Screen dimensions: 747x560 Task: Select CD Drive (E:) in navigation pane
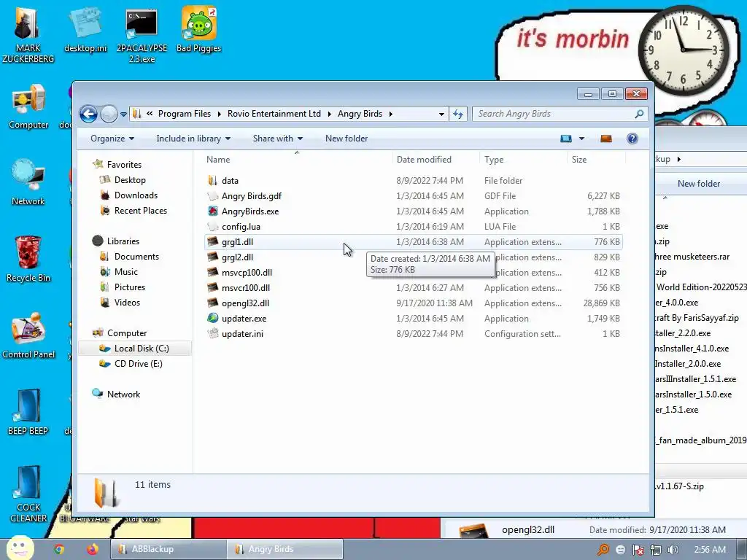click(138, 363)
